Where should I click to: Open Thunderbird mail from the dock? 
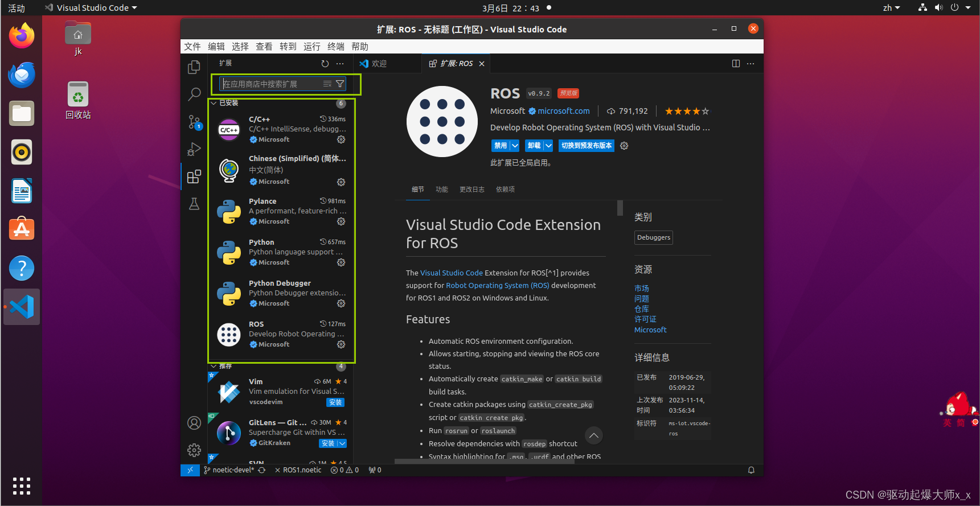click(x=22, y=75)
